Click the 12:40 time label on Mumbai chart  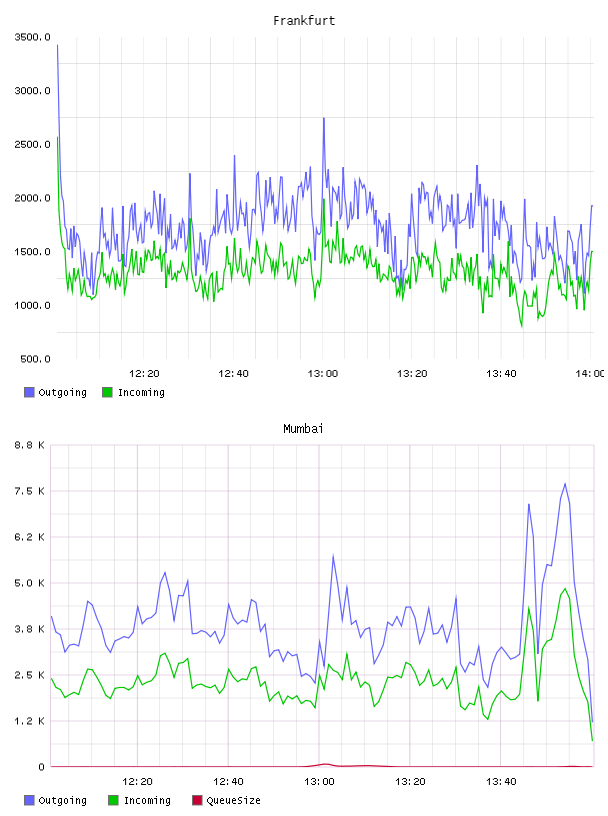(x=228, y=782)
